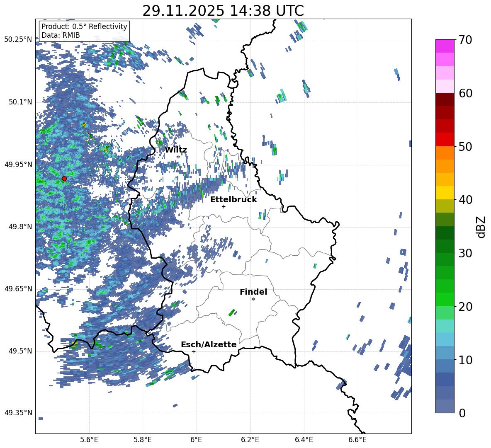
Task: Click the dark maroon colorbar segment below 60
Action: (x=445, y=99)
